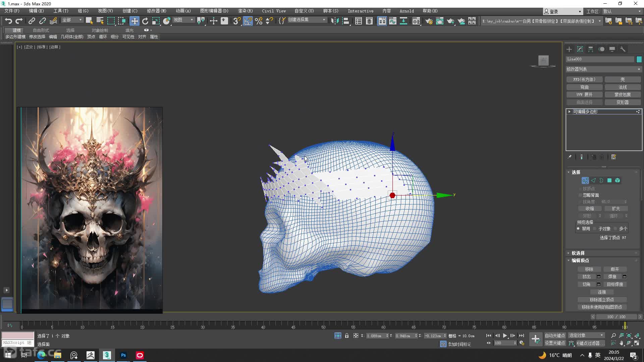Activate the Select and Scale tool

tap(156, 21)
